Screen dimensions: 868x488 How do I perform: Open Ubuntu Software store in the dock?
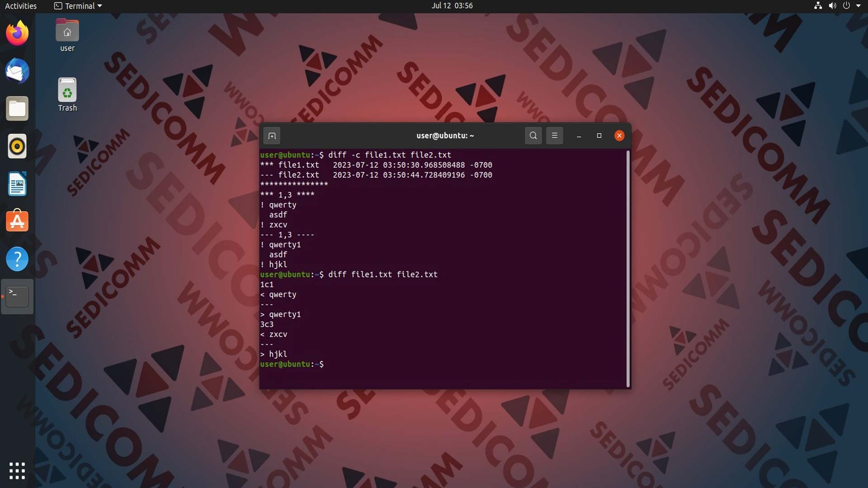pos(17,221)
